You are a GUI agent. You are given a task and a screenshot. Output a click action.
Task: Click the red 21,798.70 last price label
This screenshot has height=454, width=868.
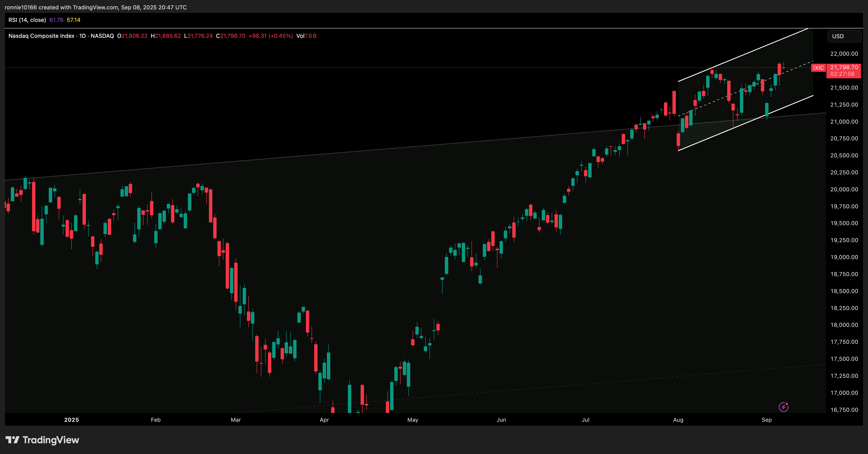pyautogui.click(x=844, y=68)
